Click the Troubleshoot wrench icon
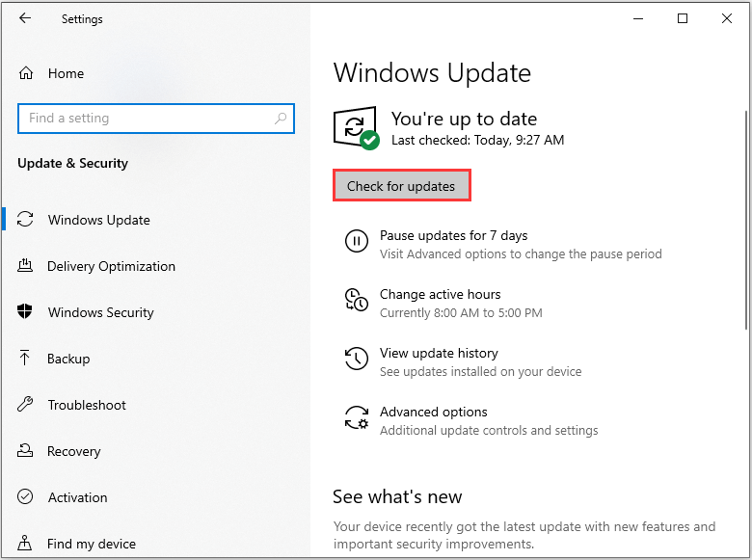This screenshot has height=560, width=752. coord(25,404)
